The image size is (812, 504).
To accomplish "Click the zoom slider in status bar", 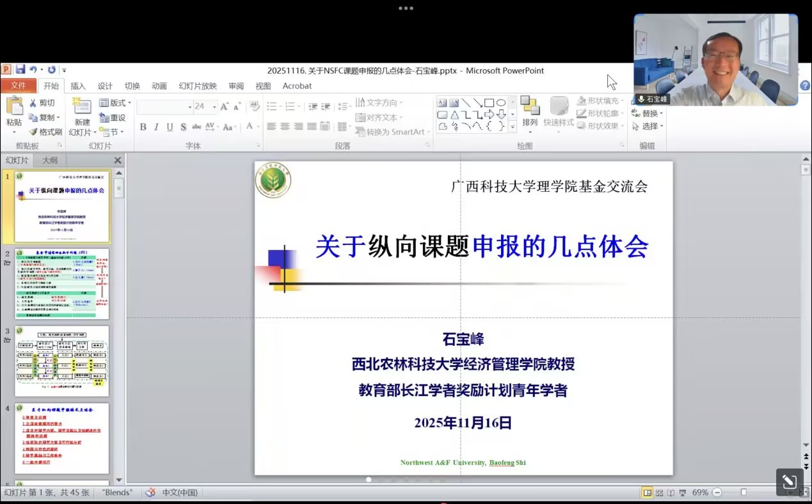I will point(744,492).
